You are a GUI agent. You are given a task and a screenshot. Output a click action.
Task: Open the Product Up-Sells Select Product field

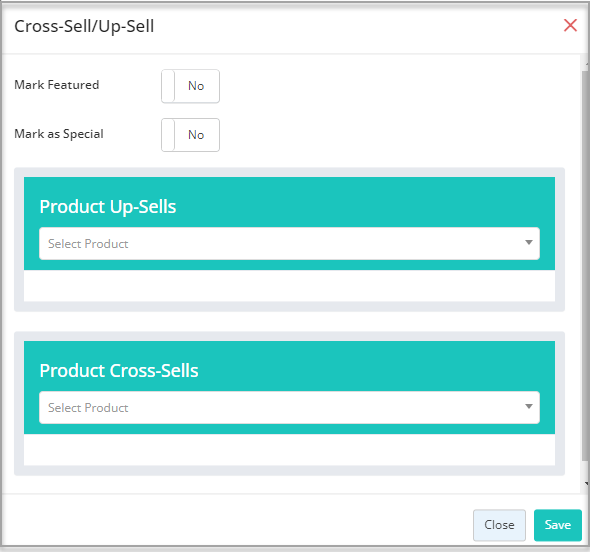(x=289, y=243)
